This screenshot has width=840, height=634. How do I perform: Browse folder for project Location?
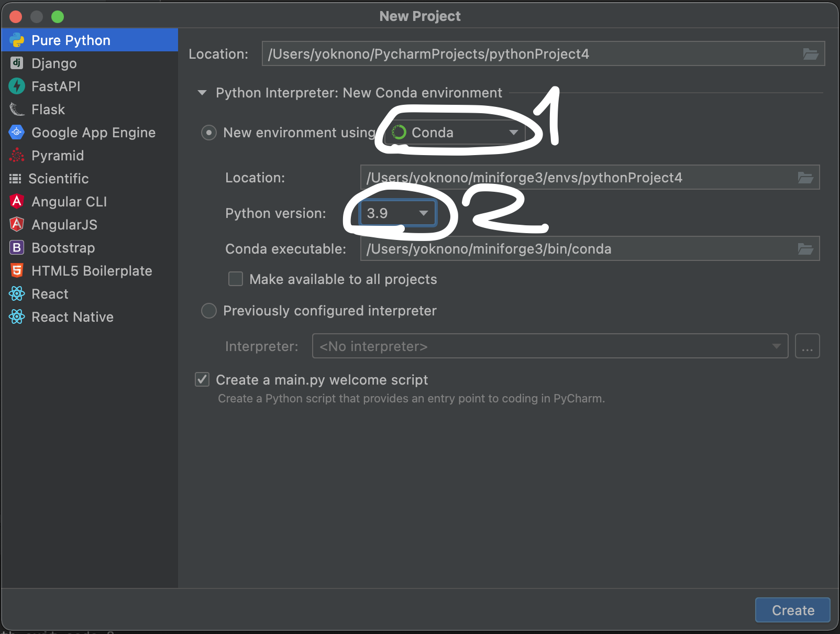811,54
